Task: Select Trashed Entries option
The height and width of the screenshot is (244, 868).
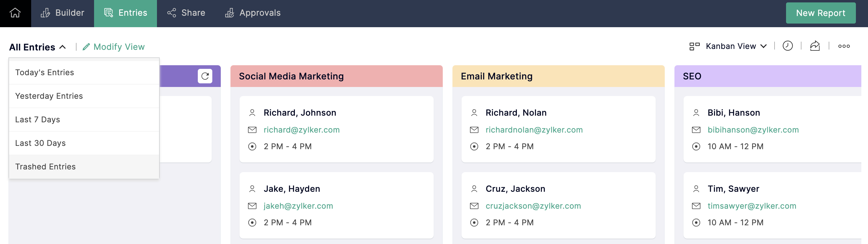Action: [45, 167]
